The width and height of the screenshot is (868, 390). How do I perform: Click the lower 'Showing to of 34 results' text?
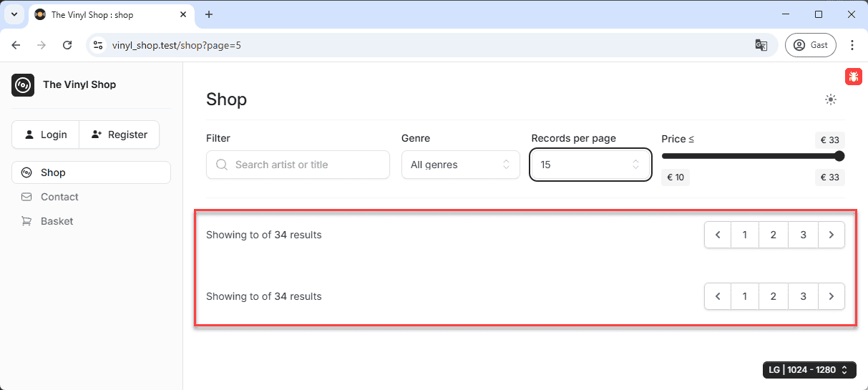pos(264,296)
